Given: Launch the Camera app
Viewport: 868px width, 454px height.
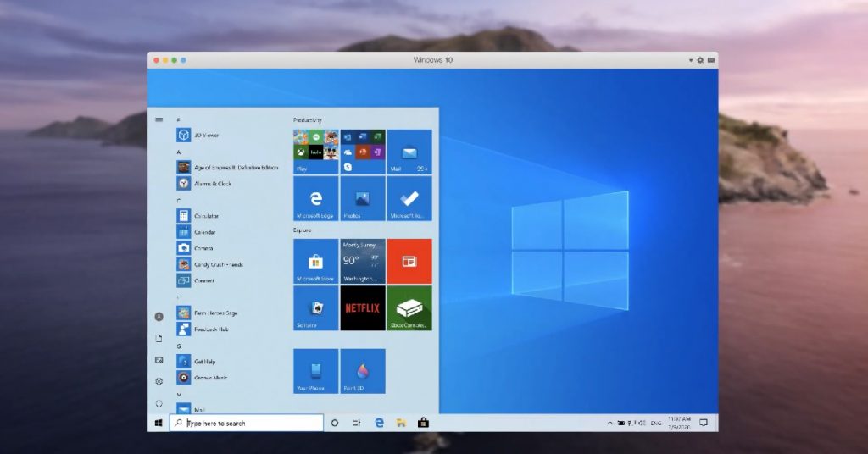Looking at the screenshot, I should tap(195, 248).
